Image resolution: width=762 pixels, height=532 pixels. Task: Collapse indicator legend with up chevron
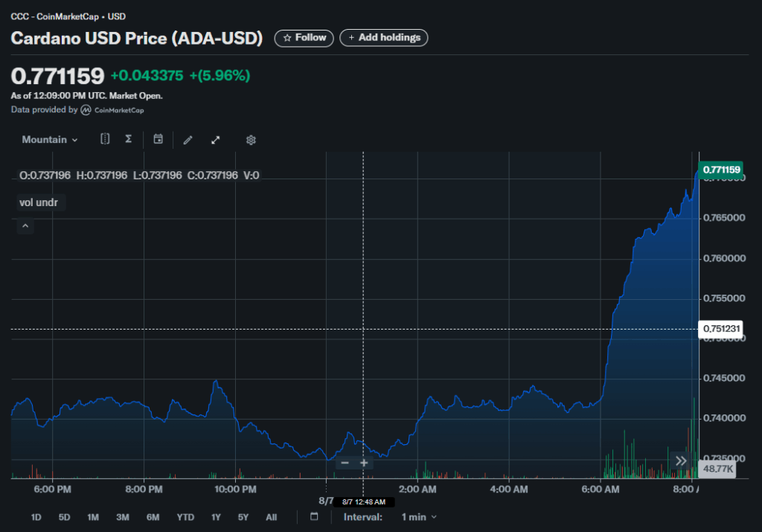(x=25, y=226)
